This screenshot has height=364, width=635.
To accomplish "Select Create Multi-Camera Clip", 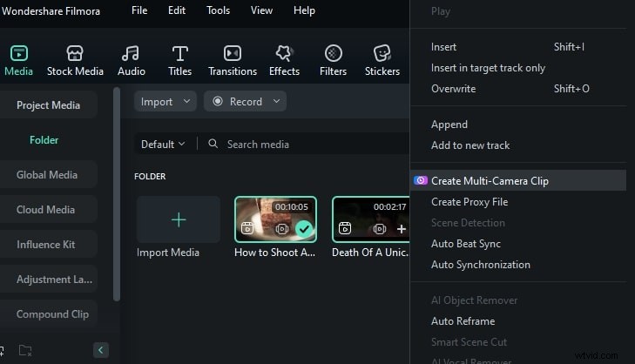I will 518,180.
